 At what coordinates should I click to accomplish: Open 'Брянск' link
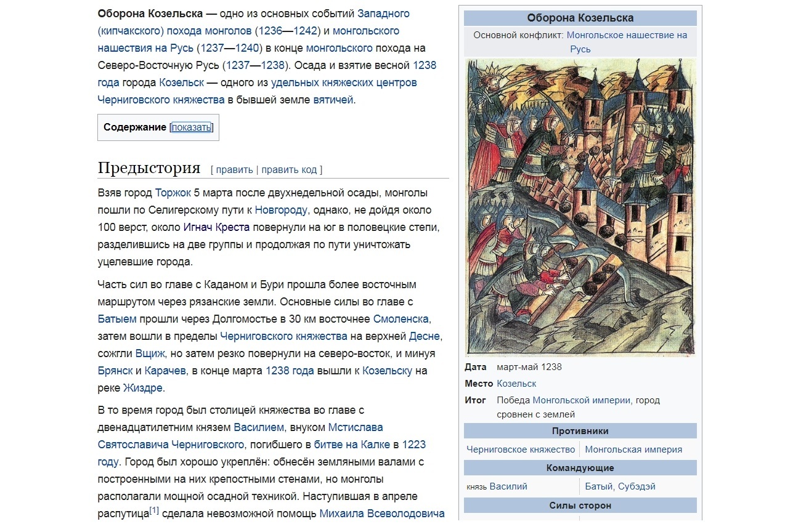[115, 371]
